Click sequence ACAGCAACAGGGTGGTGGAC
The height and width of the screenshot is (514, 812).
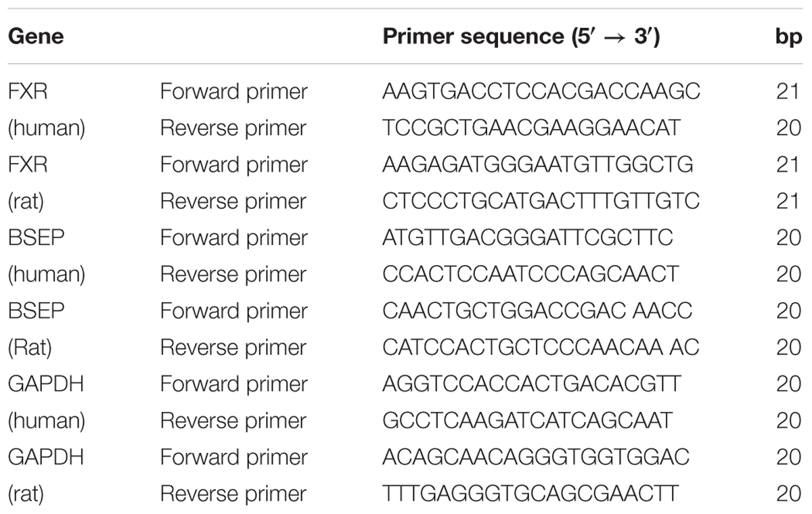536,457
